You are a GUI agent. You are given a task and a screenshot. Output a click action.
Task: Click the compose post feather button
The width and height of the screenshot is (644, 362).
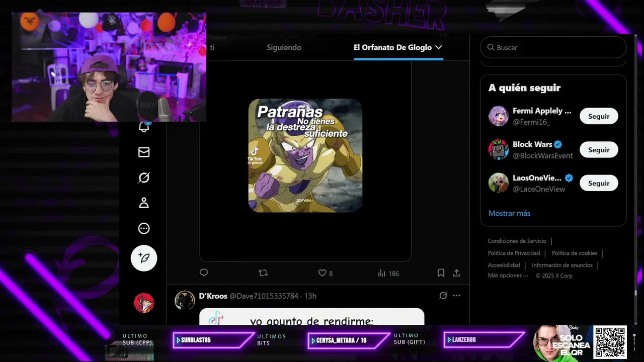144,258
